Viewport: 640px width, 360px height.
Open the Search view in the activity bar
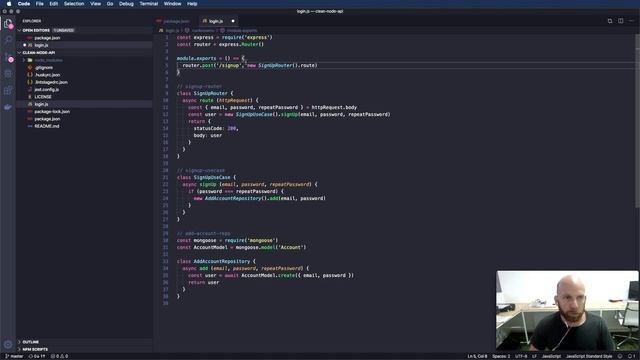click(8, 40)
